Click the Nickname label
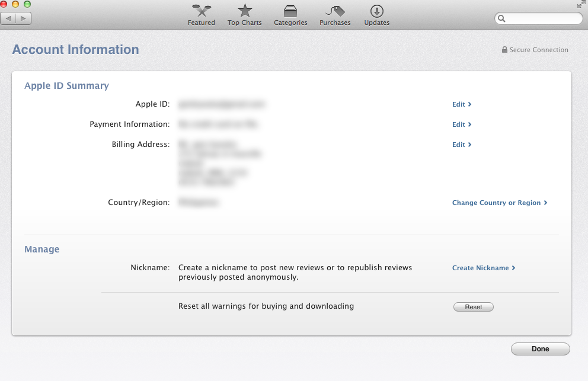Screen dimensions: 588x381 (150, 268)
